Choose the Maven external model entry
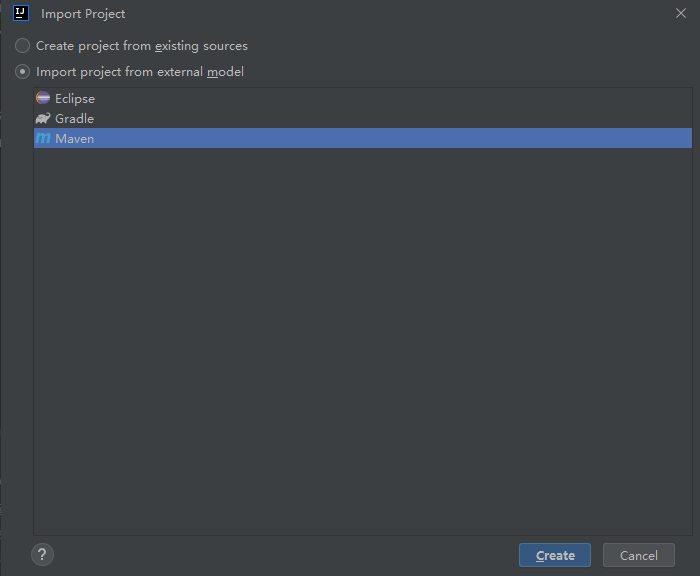The height and width of the screenshot is (576, 700). [74, 138]
